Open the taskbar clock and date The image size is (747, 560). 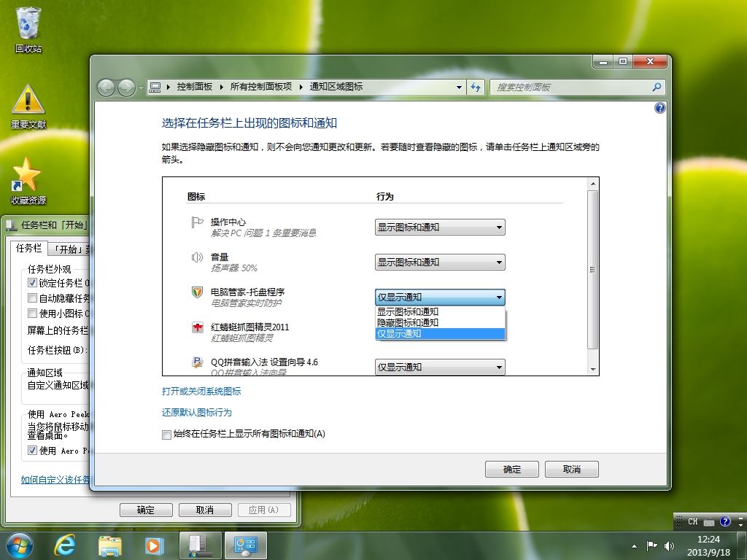708,545
